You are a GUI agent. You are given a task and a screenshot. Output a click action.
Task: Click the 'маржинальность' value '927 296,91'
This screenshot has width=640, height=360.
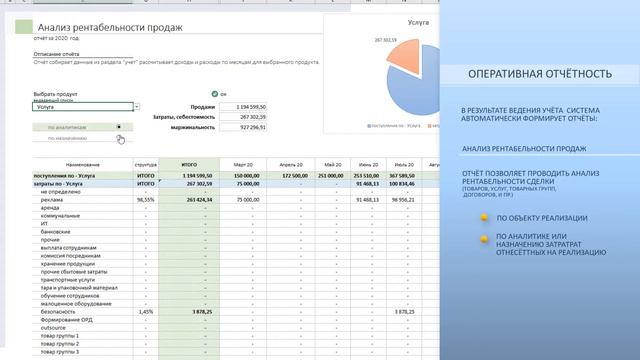243,127
